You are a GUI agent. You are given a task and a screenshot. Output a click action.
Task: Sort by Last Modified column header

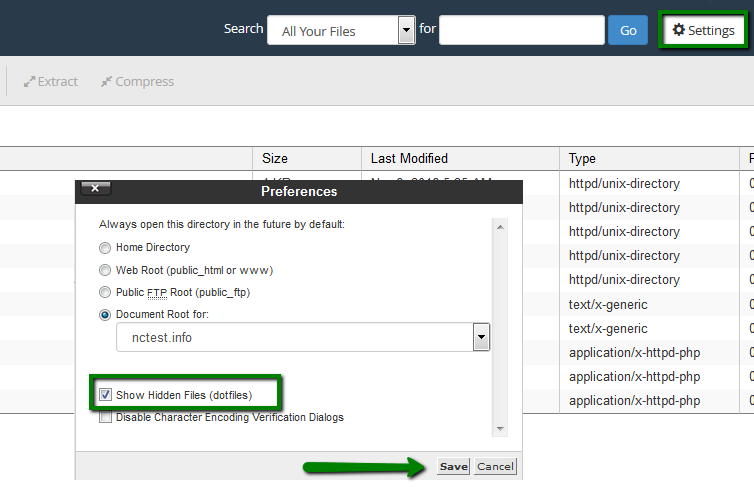coord(409,158)
